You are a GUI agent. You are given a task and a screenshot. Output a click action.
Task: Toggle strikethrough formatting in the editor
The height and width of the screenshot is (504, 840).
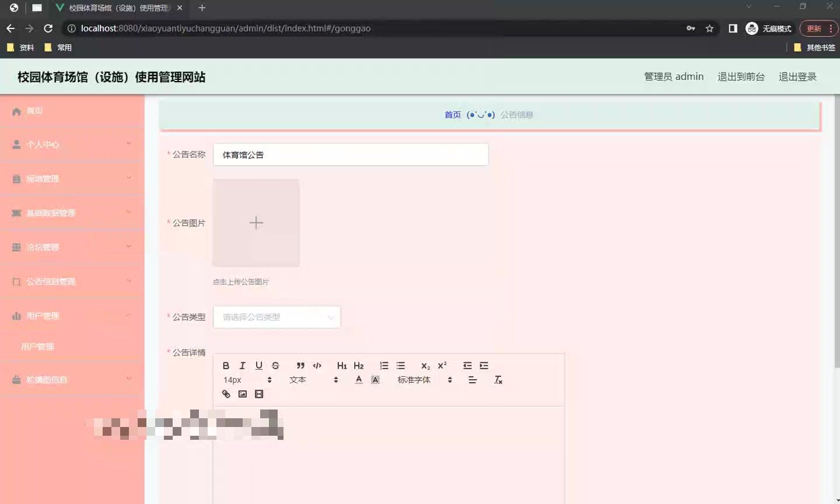[x=275, y=366]
